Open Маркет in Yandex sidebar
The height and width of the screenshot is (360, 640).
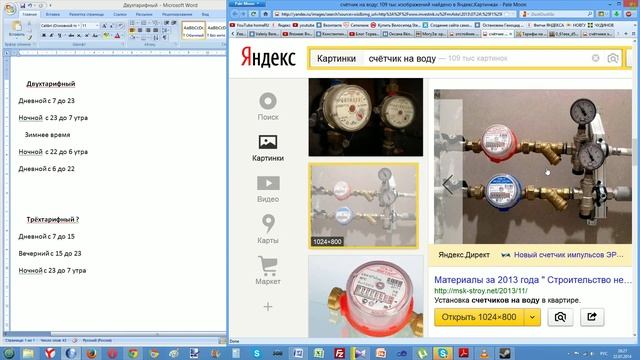click(x=268, y=270)
